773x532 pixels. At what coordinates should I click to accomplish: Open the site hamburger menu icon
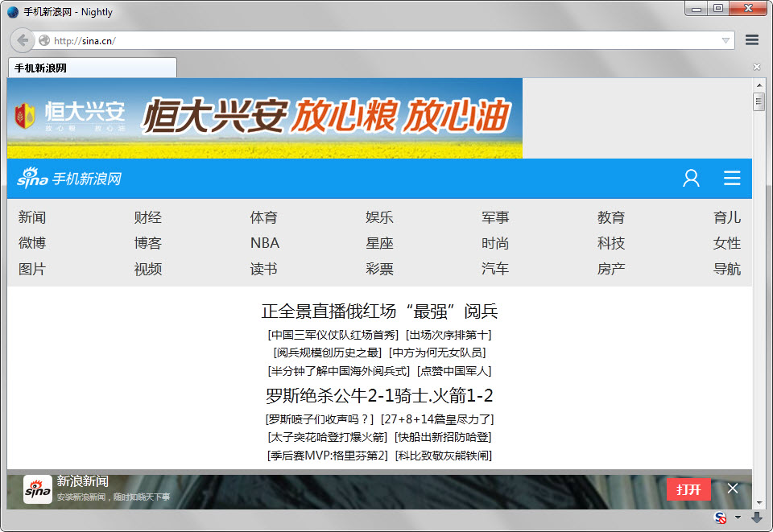point(732,179)
